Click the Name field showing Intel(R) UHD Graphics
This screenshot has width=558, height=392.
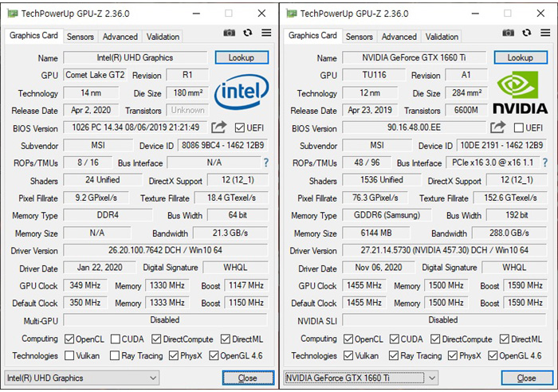136,57
